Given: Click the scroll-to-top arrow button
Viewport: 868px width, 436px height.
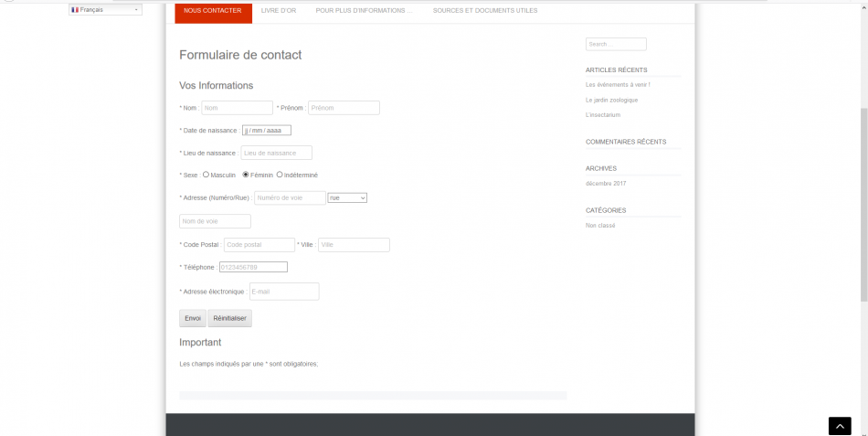Looking at the screenshot, I should pyautogui.click(x=840, y=426).
